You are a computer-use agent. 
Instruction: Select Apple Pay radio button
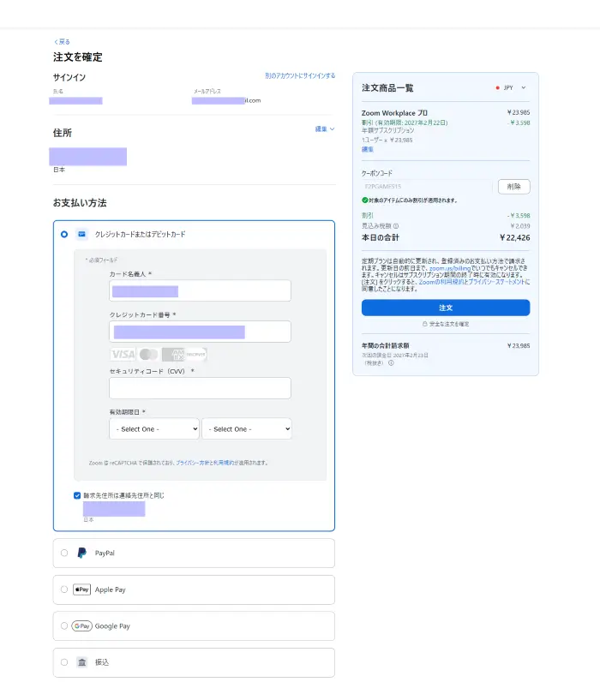[x=64, y=589]
